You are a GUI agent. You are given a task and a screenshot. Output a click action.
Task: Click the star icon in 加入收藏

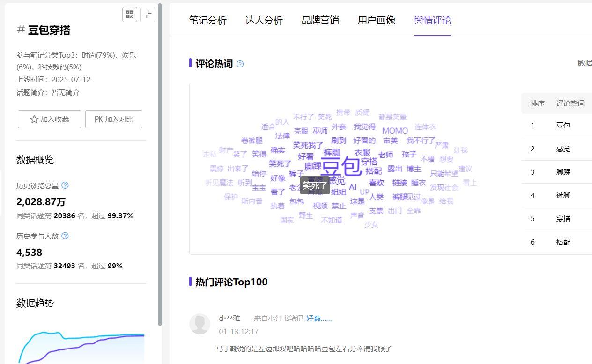tap(34, 119)
